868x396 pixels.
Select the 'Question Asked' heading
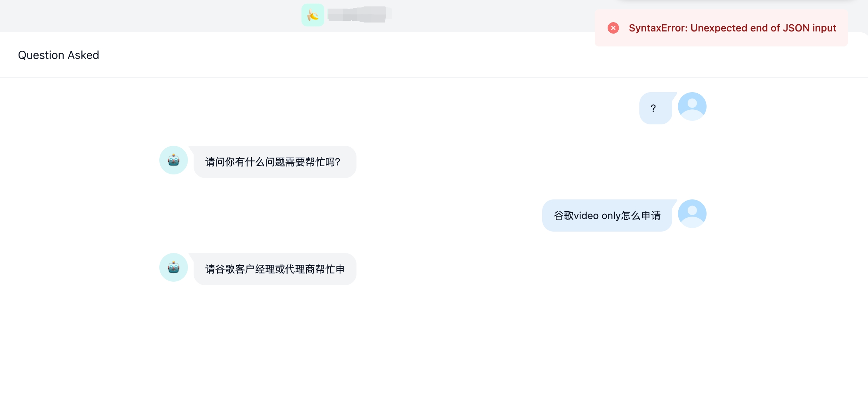(59, 55)
